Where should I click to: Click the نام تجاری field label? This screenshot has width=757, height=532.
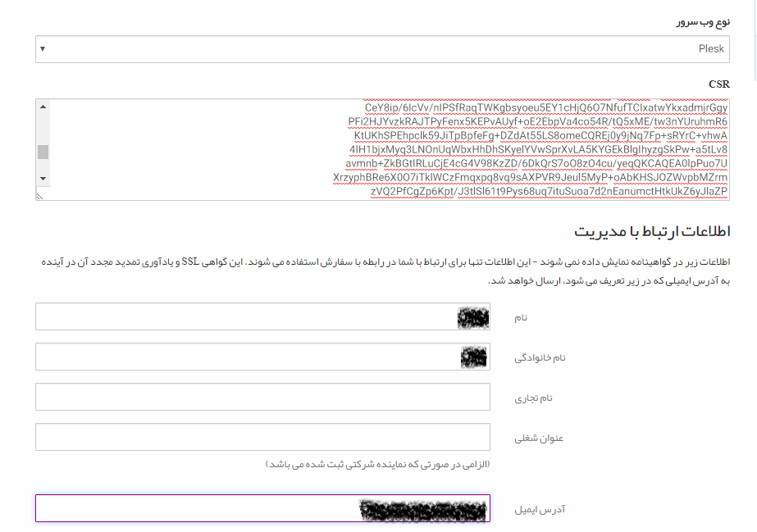point(533,398)
